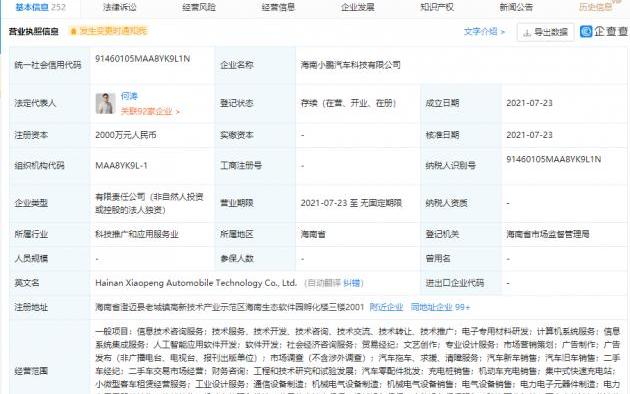The height and width of the screenshot is (394, 630).
Task: Click the 导出数据 button
Action: coord(545,32)
